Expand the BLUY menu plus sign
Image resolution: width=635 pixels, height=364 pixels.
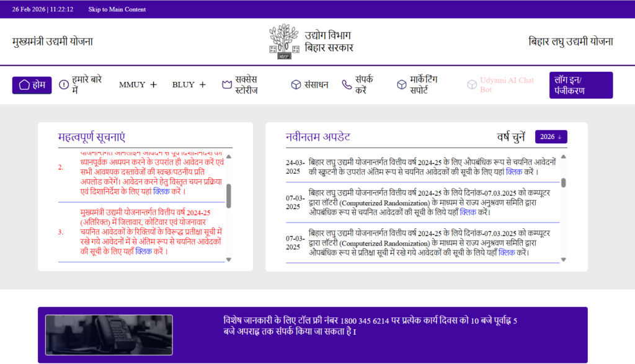pyautogui.click(x=202, y=85)
